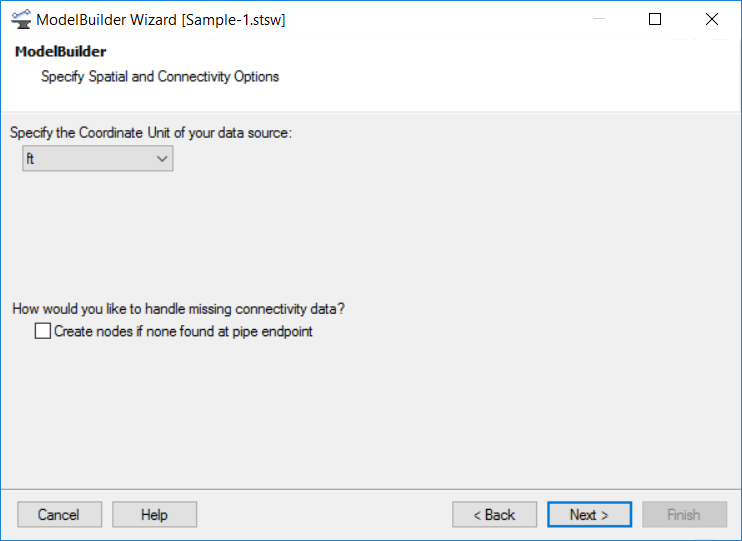Enable Create nodes if none found checkbox
The height and width of the screenshot is (541, 742).
click(43, 331)
